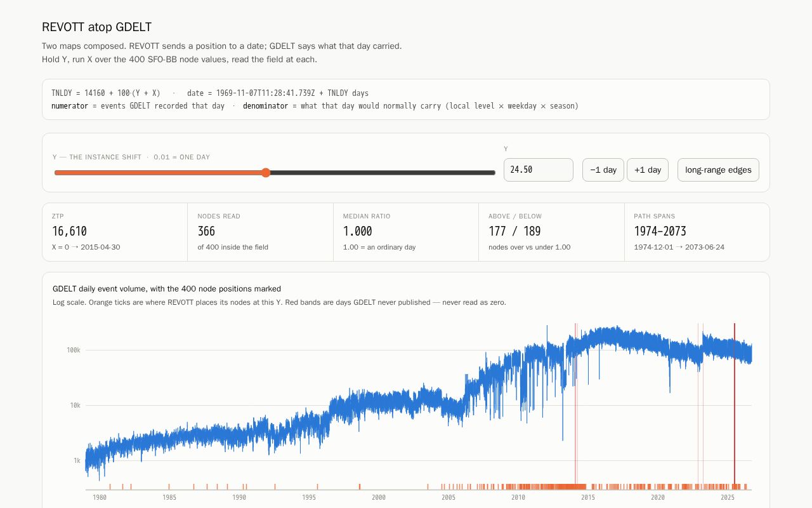Click the orange Y instance shift slider handle
Image resolution: width=812 pixels, height=508 pixels.
coord(266,173)
